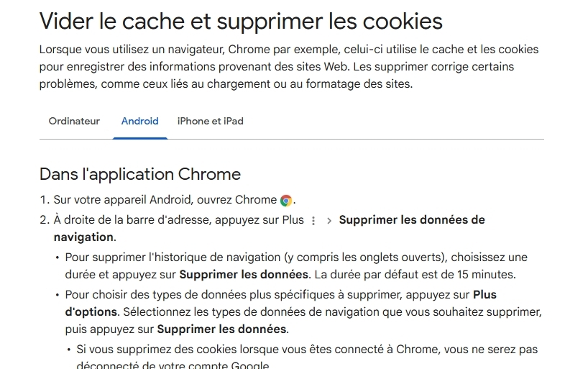Open the iPhone et iPad tab

210,121
